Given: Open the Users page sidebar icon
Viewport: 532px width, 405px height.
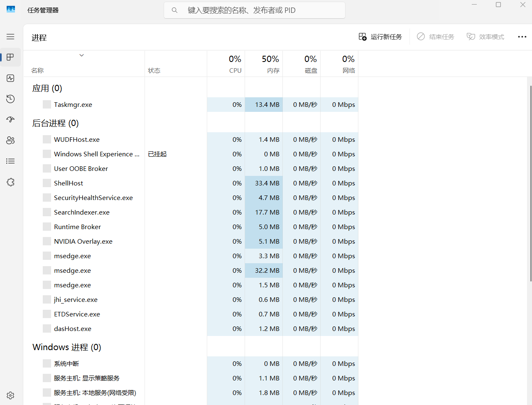Looking at the screenshot, I should [10, 141].
